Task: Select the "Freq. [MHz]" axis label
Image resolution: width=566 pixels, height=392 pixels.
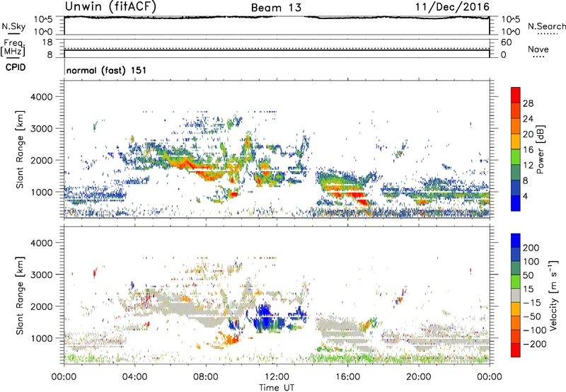Action: coord(13,48)
